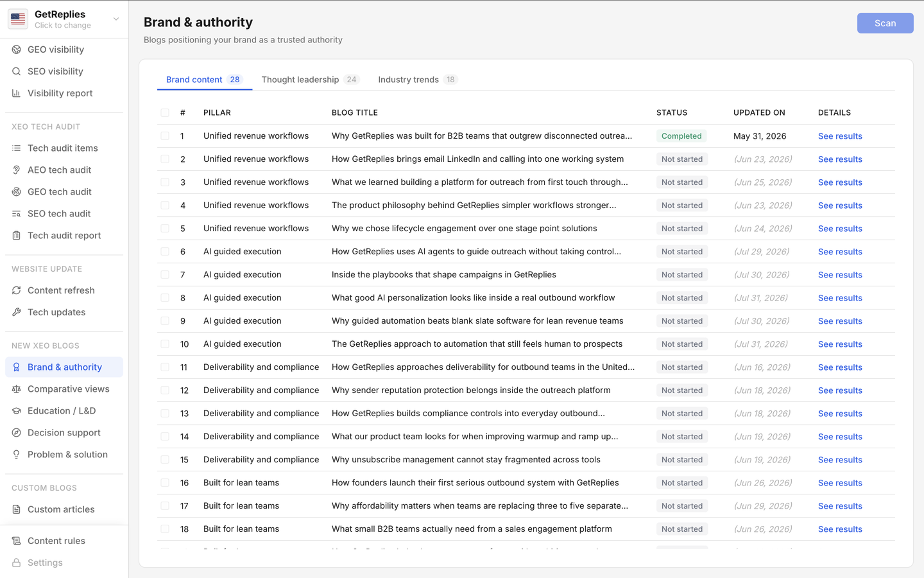This screenshot has width=924, height=578.
Task: Select checkbox for row 16
Action: pos(165,483)
